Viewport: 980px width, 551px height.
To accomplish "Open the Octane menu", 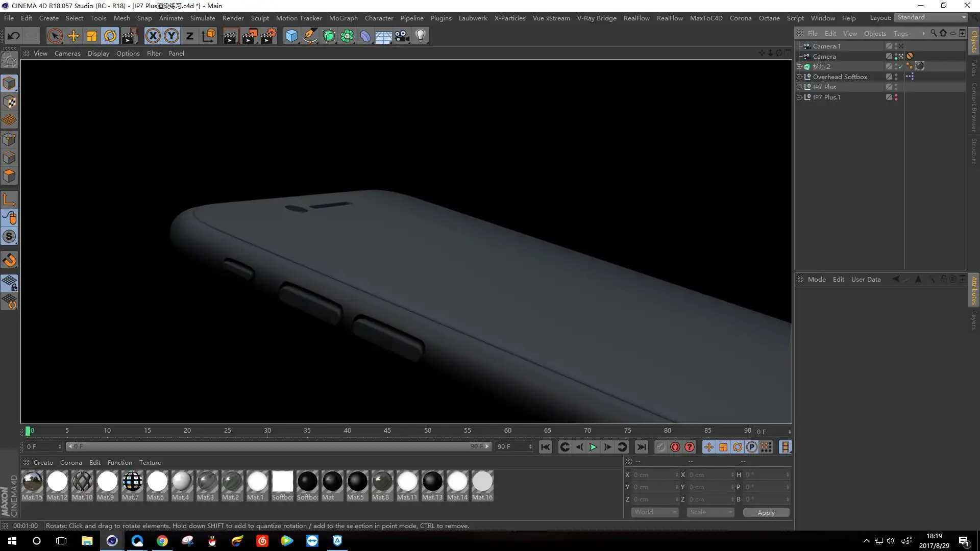I will [769, 18].
